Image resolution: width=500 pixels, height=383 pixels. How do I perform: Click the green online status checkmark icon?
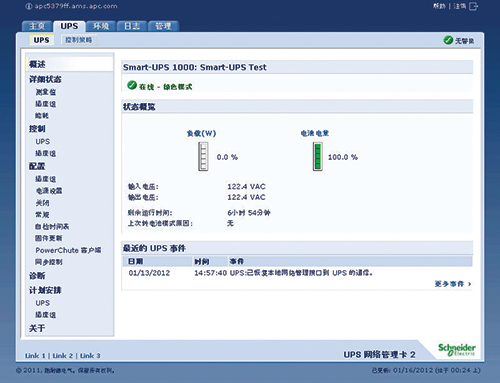pos(132,85)
